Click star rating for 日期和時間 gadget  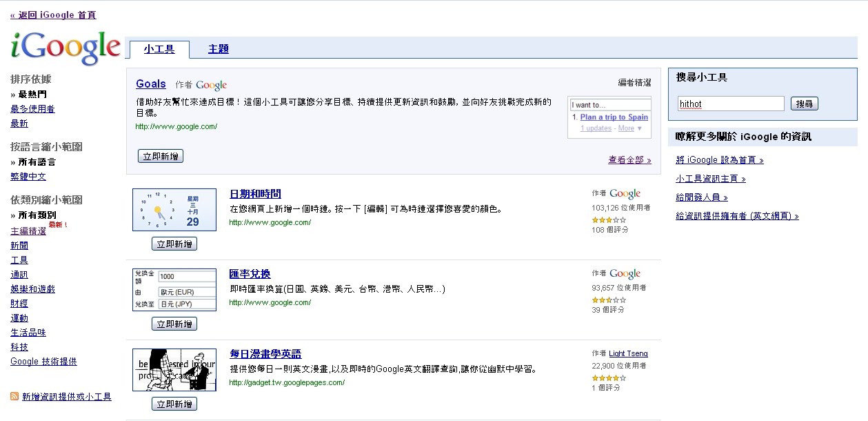click(609, 219)
